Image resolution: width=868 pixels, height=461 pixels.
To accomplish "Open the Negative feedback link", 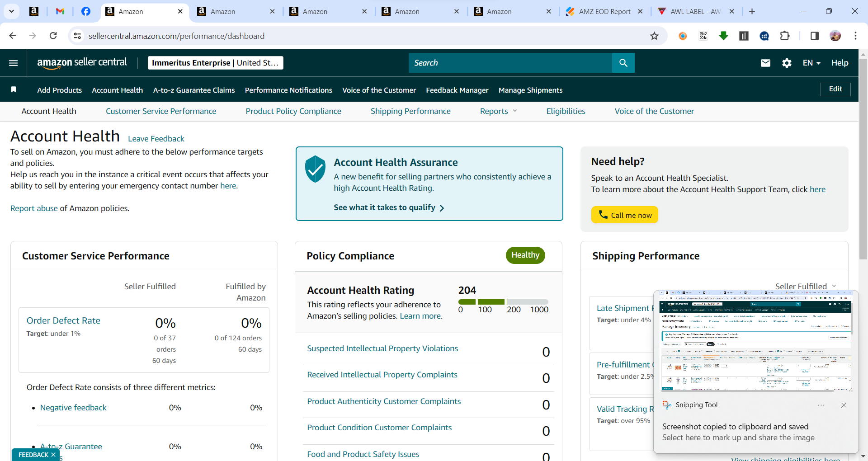I will click(x=73, y=408).
